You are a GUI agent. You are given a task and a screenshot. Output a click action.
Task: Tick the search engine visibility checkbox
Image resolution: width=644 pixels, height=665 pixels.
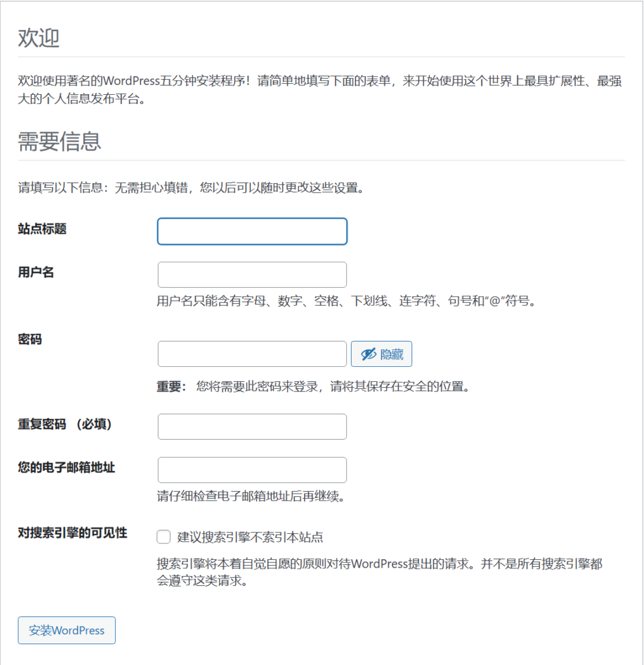[x=164, y=537]
